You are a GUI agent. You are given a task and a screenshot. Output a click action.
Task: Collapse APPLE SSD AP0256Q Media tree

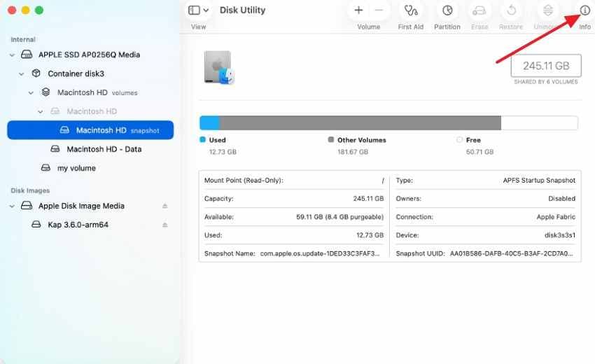point(12,55)
